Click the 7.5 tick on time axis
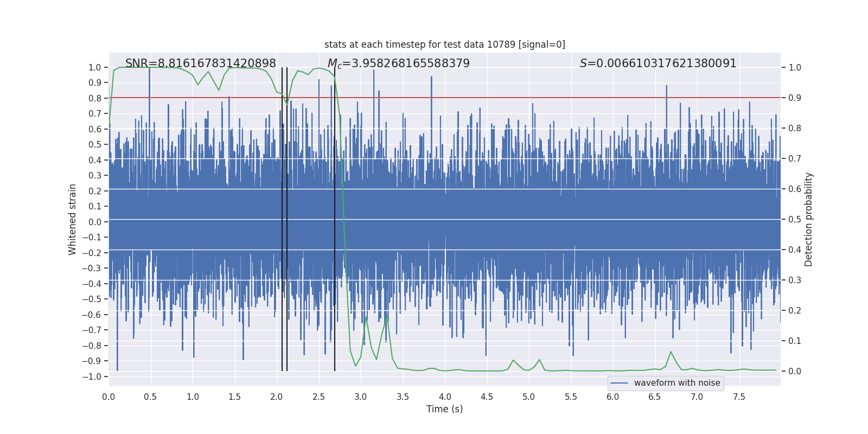This screenshot has height=434, width=868. click(739, 397)
